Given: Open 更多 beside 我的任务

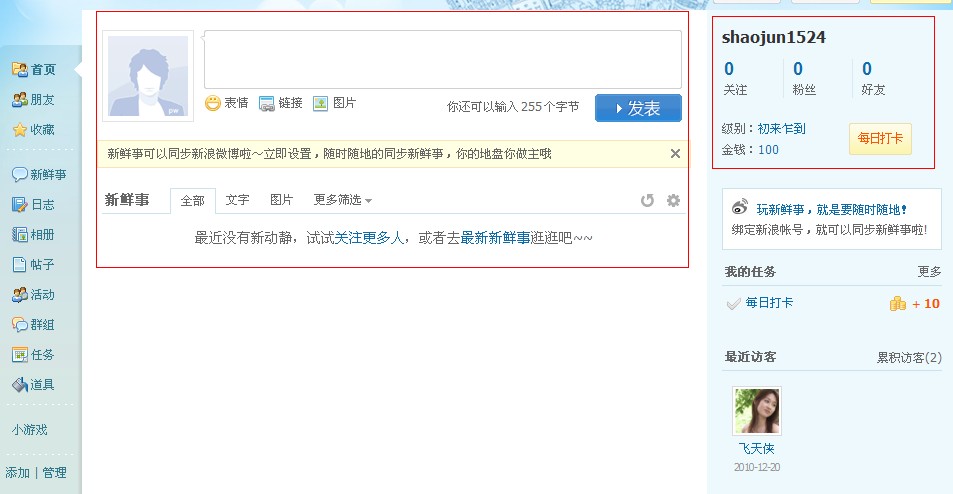Looking at the screenshot, I should click(929, 272).
